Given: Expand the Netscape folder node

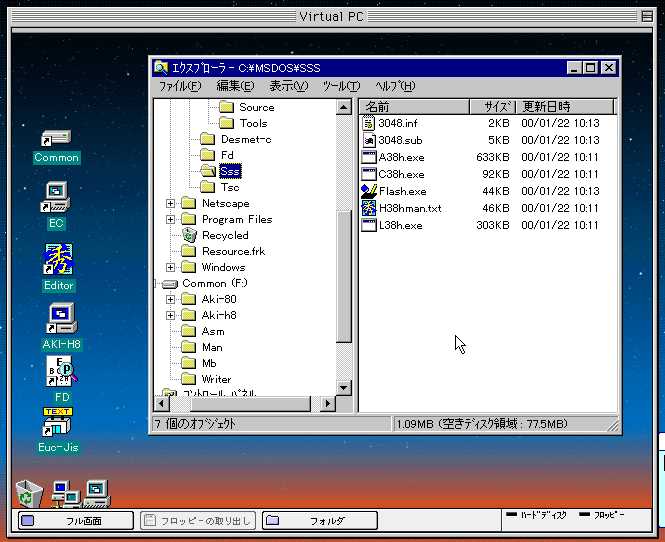Looking at the screenshot, I should [170, 204].
